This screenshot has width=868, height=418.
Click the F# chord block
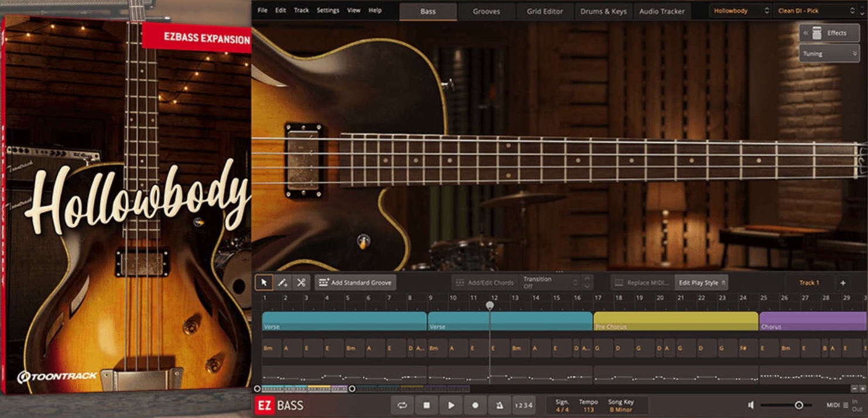(747, 348)
